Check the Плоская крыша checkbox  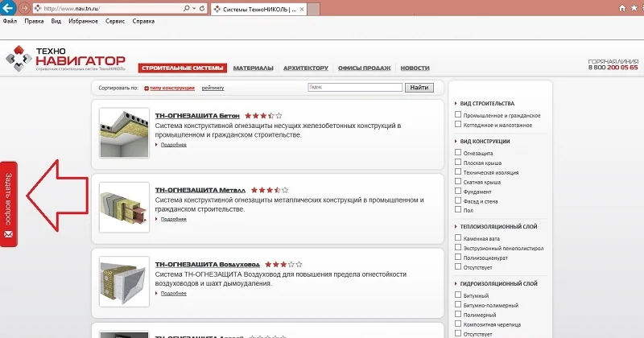pyautogui.click(x=458, y=163)
